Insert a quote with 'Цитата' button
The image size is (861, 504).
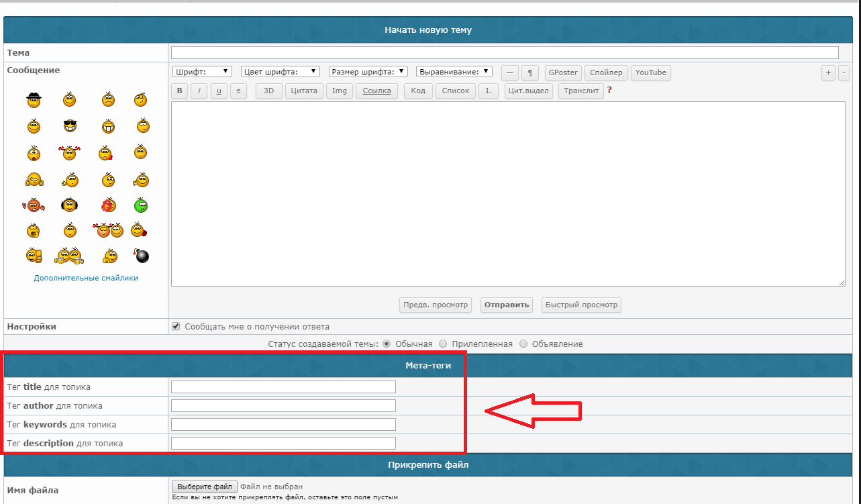click(305, 91)
